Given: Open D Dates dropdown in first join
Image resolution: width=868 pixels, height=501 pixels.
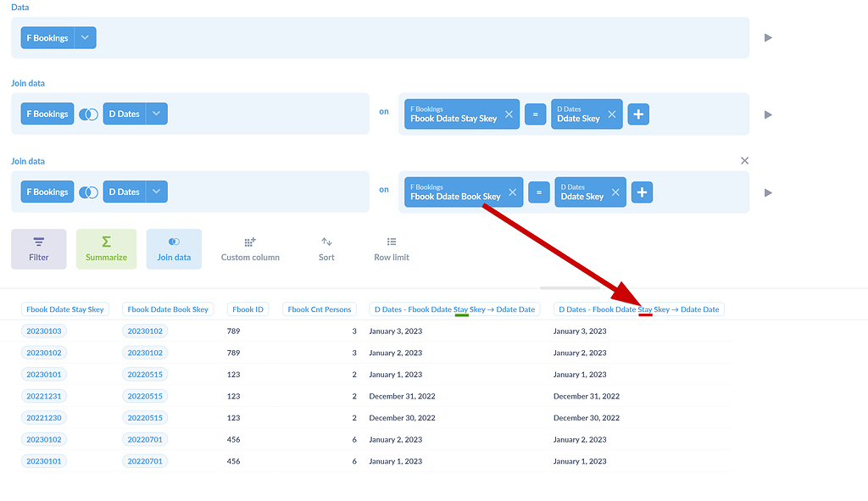Looking at the screenshot, I should (155, 113).
